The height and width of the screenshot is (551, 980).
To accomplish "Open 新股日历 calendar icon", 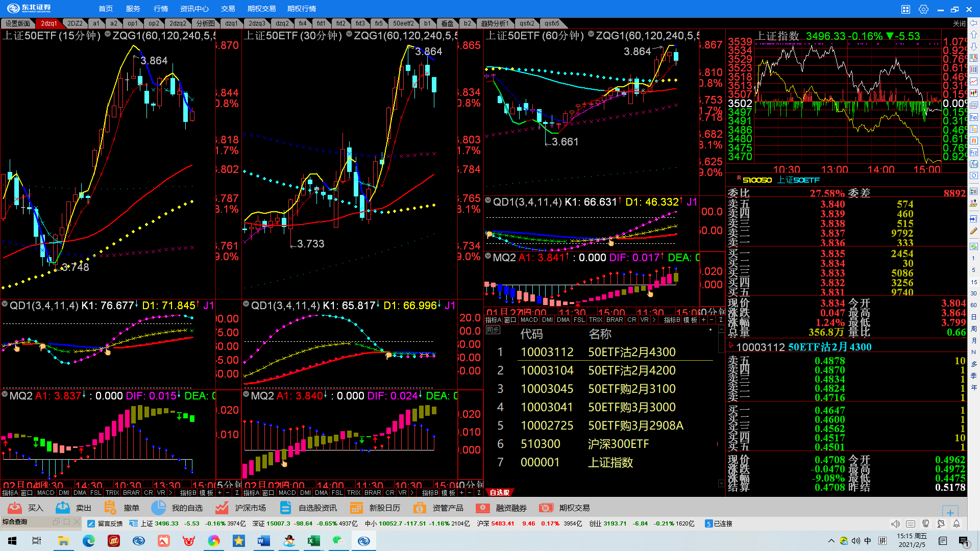I will (356, 508).
